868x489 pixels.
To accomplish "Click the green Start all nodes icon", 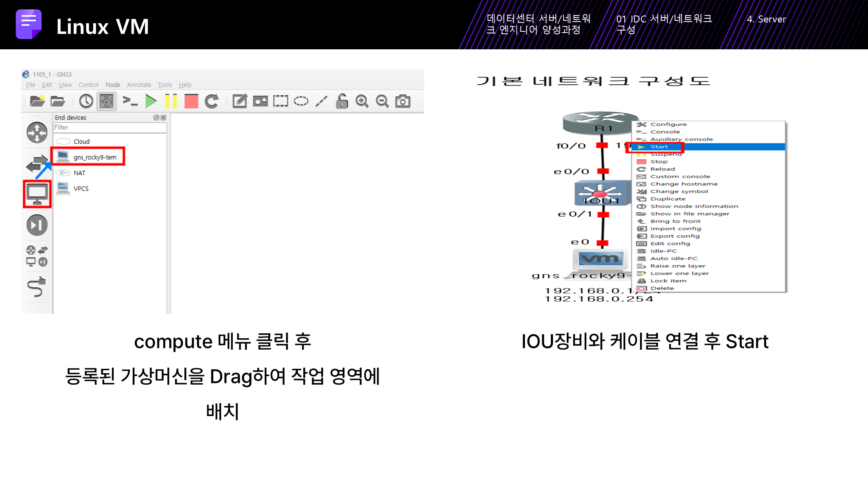I will click(x=151, y=101).
